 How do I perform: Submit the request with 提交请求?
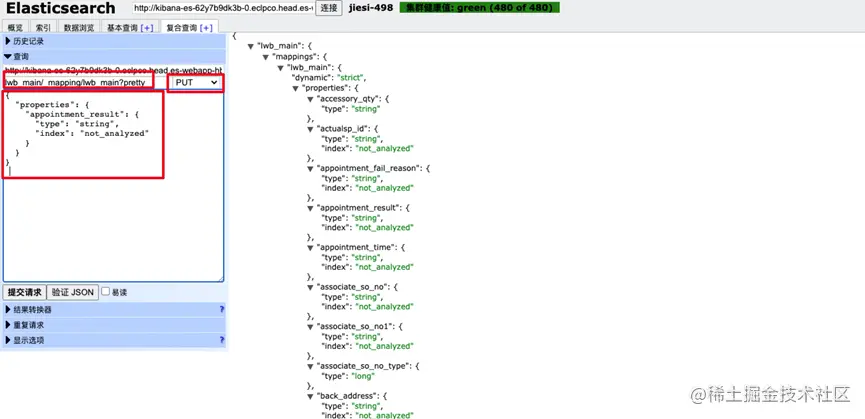pos(24,292)
